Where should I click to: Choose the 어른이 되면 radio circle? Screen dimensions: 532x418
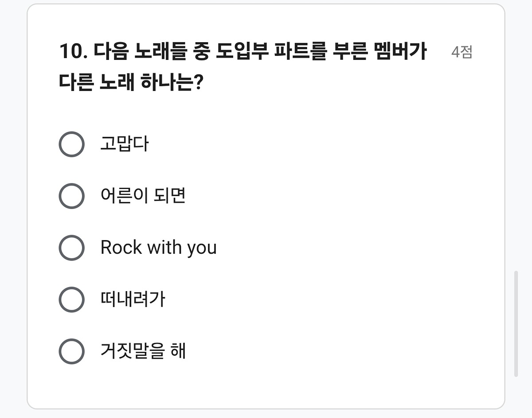click(x=71, y=196)
